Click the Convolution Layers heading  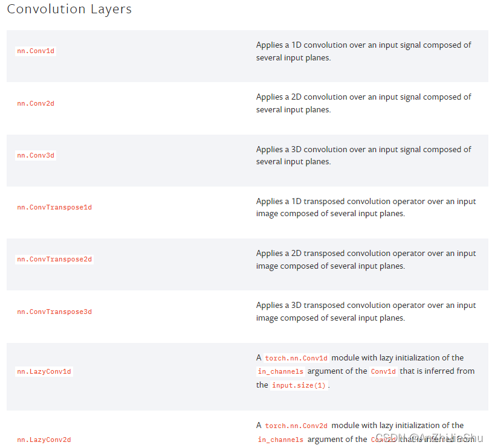(x=70, y=10)
